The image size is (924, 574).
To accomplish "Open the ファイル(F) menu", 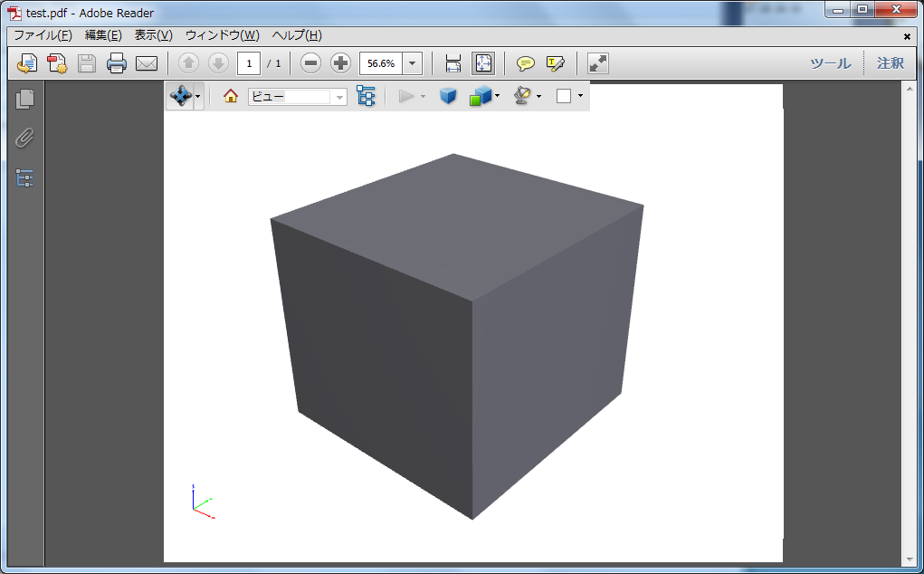I will pos(43,35).
